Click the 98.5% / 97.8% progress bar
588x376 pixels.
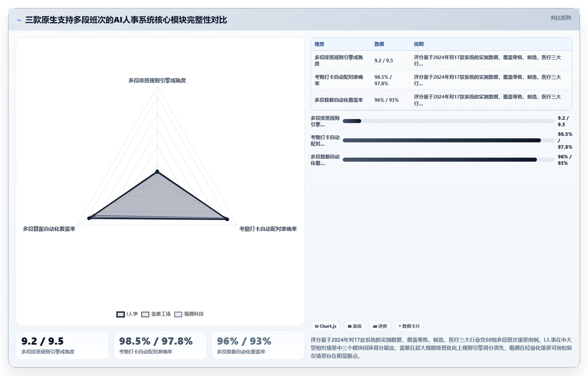click(448, 140)
